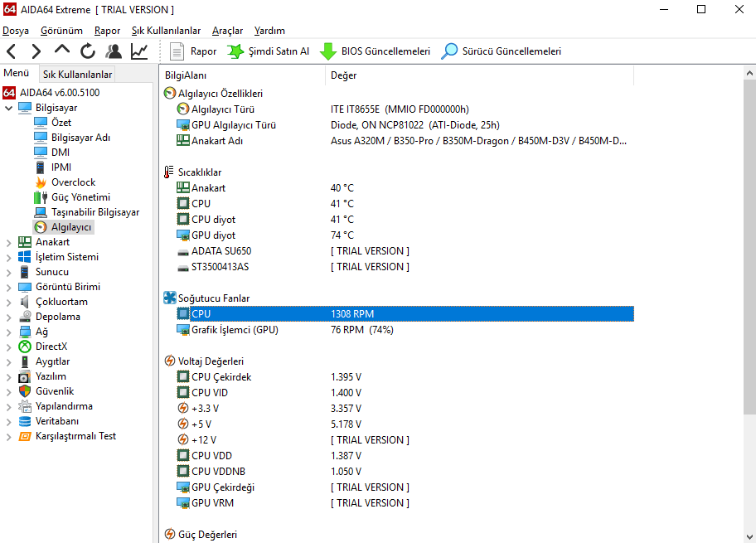Click the Anakart motherboard icon in tree

pyautogui.click(x=25, y=242)
